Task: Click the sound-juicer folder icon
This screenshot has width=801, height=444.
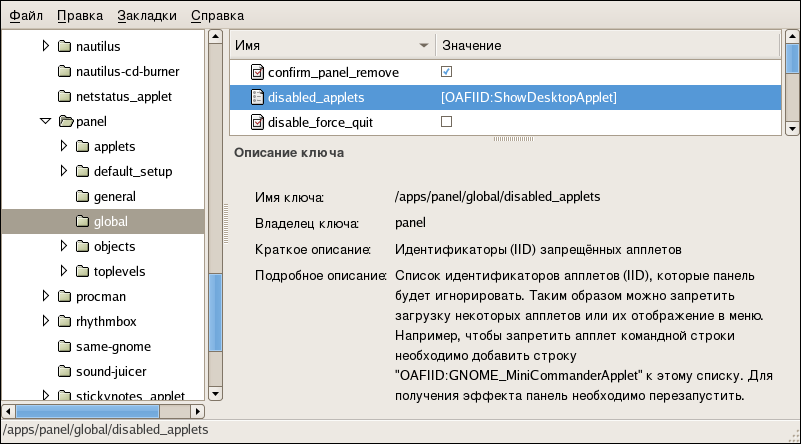Action: pos(65,372)
